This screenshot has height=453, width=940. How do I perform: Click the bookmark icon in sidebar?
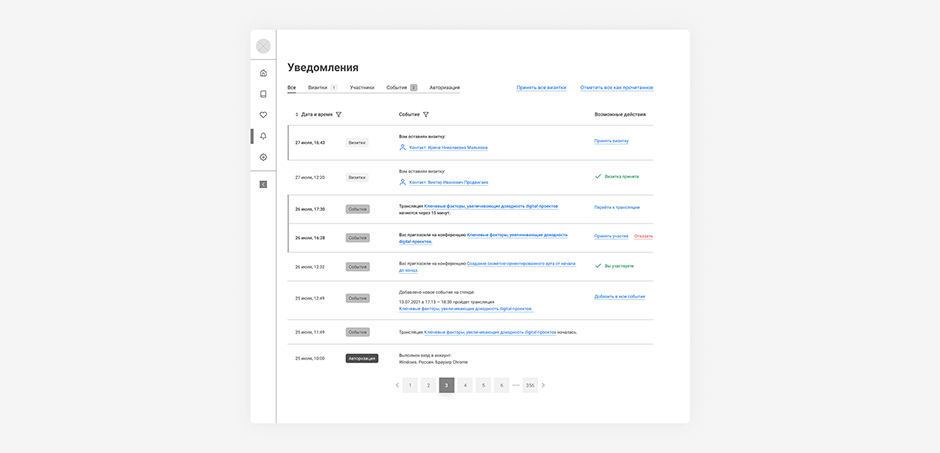pos(263,94)
